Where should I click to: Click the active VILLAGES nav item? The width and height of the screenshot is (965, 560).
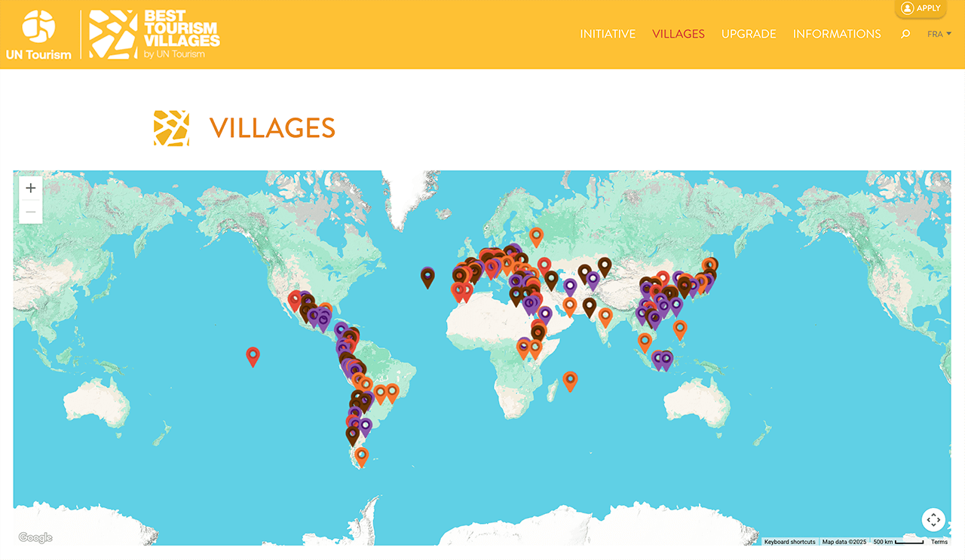click(x=678, y=34)
